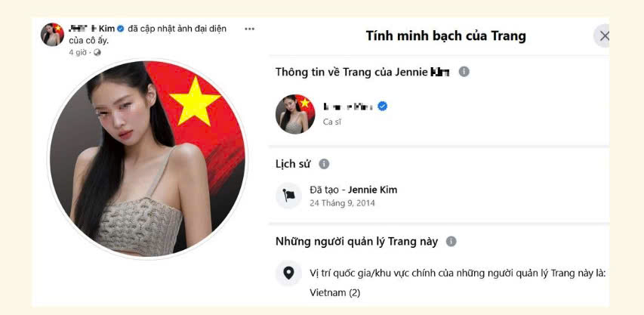The image size is (644, 315).
Task: Click verified badge beside page name in dialog
Action: point(382,107)
